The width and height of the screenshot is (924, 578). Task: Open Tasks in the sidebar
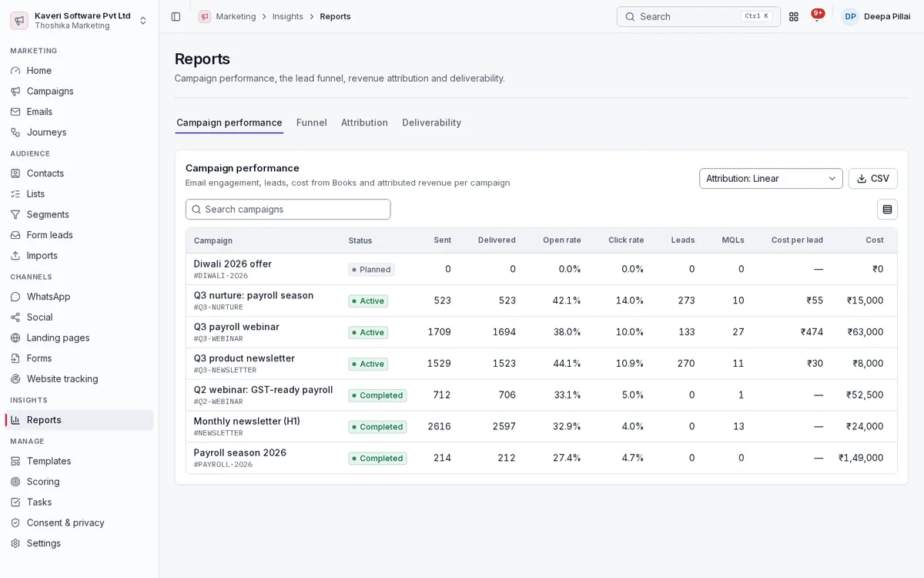point(79,502)
